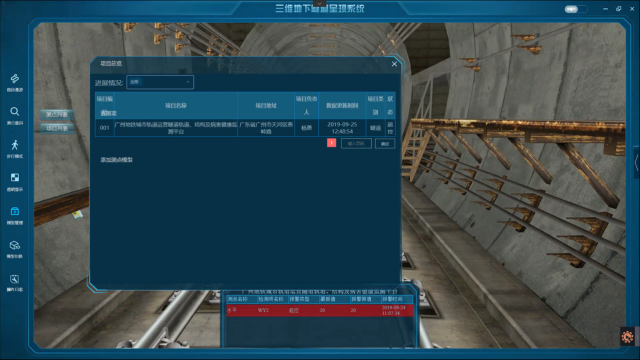Viewport: 640px width, 360px height.
Task: Click the 项目地址 column header
Action: (x=266, y=106)
